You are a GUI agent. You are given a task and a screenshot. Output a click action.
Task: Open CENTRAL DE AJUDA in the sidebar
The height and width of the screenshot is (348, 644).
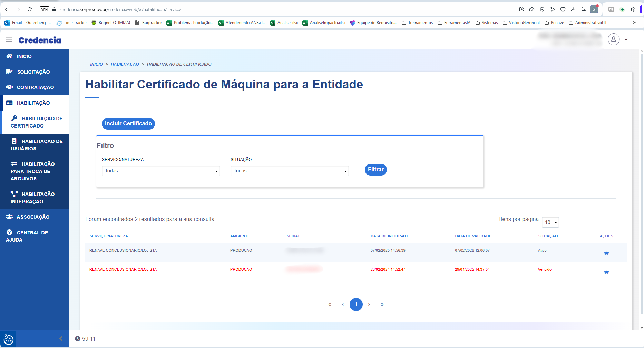[35, 236]
